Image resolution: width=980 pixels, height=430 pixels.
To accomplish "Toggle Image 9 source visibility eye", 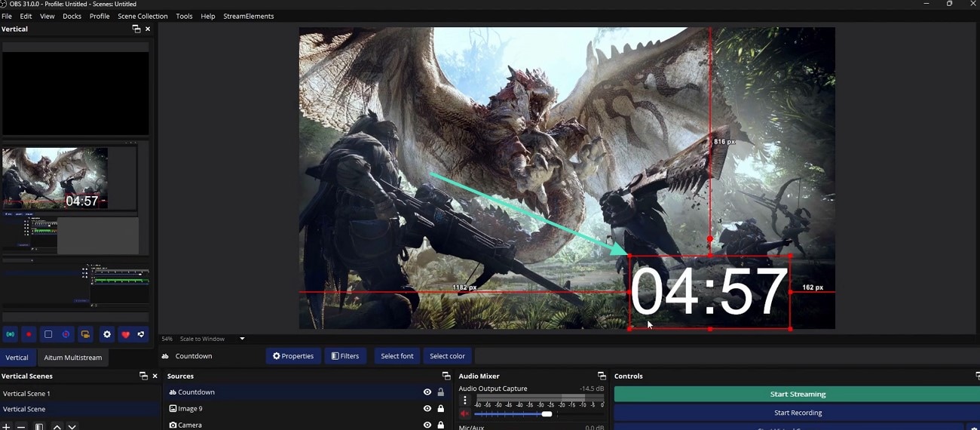I will click(x=427, y=409).
